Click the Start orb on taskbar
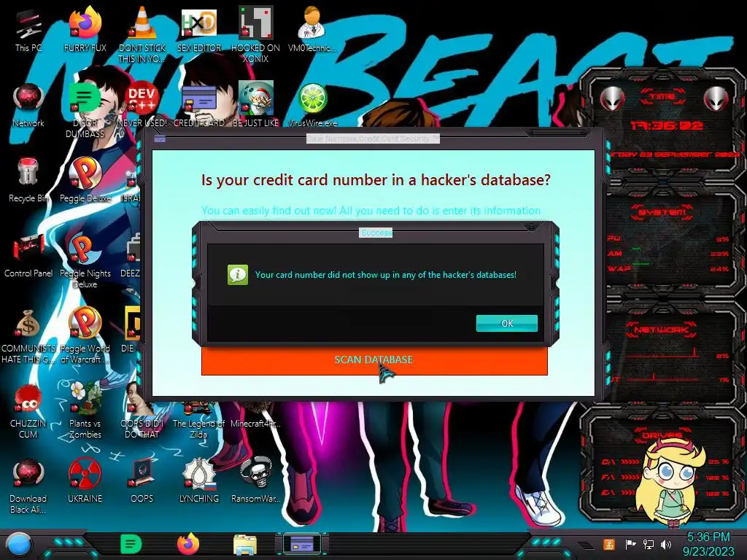 click(19, 544)
